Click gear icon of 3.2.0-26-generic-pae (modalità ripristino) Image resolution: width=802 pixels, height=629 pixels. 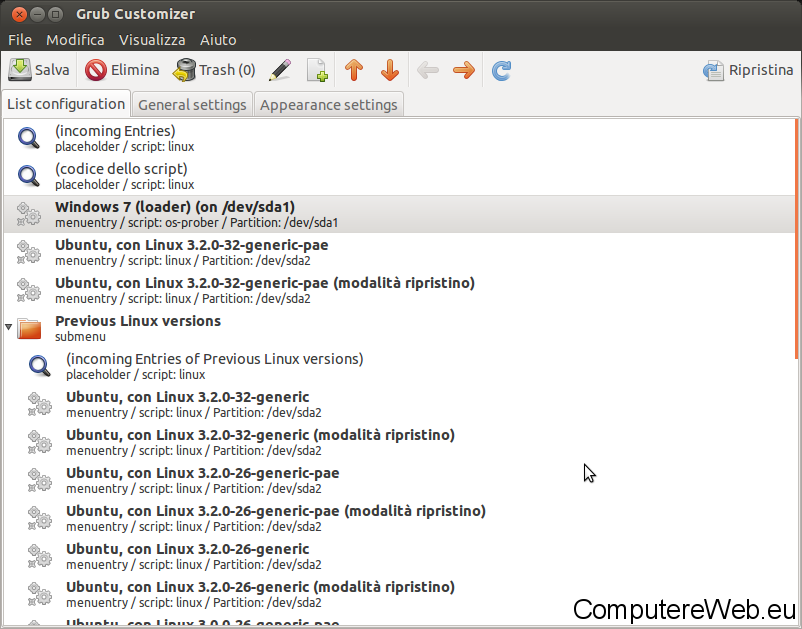point(40,518)
